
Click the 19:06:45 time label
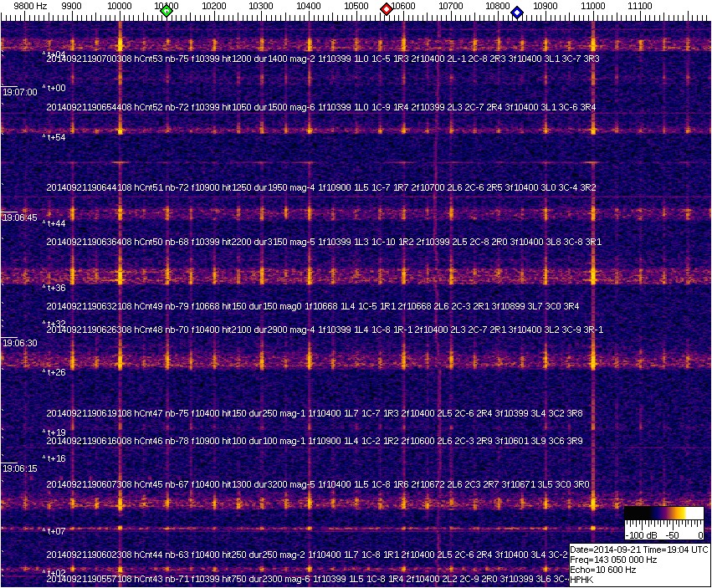20,217
